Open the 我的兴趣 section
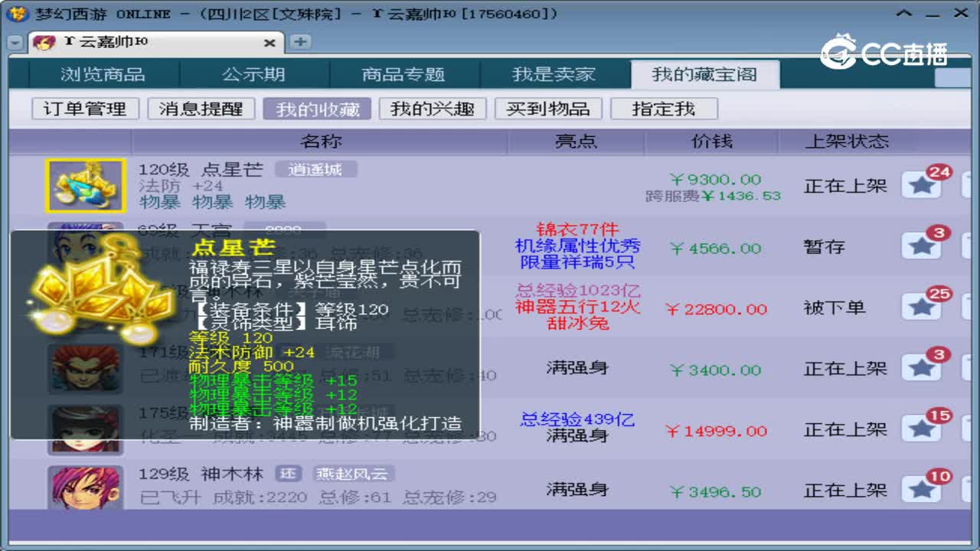This screenshot has height=551, width=980. tap(433, 109)
